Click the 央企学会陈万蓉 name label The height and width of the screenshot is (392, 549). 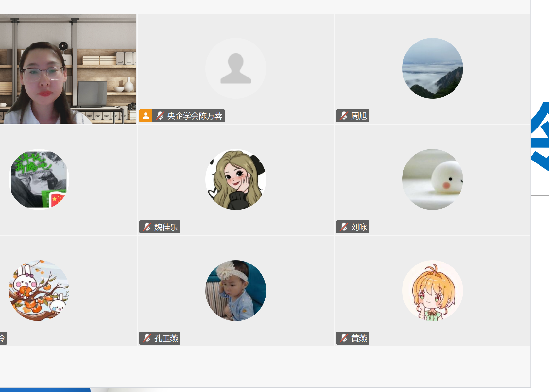tap(195, 116)
